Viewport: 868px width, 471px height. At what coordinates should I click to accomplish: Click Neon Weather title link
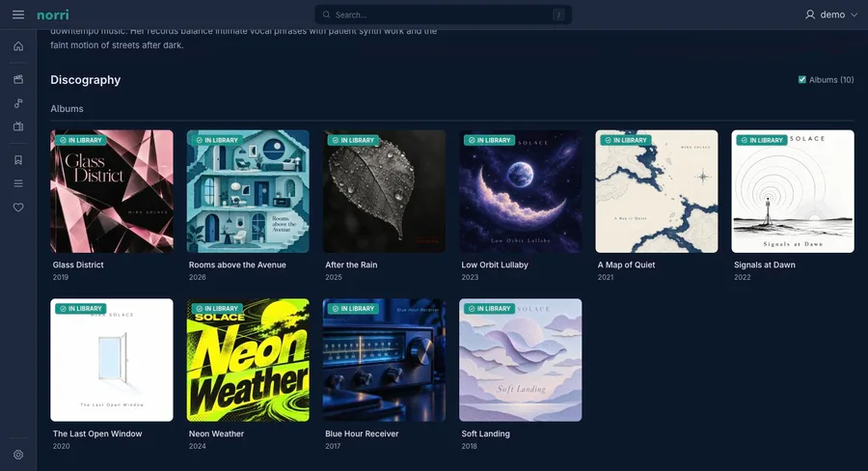pos(216,434)
